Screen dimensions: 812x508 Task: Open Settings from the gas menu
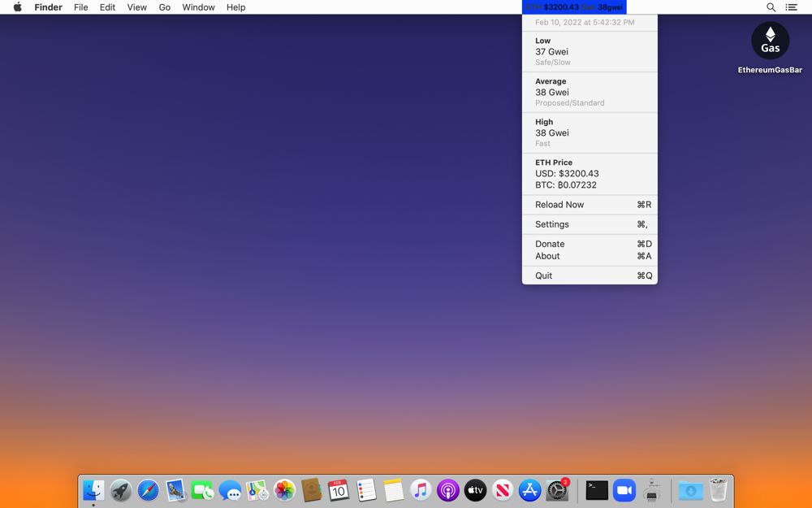pyautogui.click(x=590, y=224)
